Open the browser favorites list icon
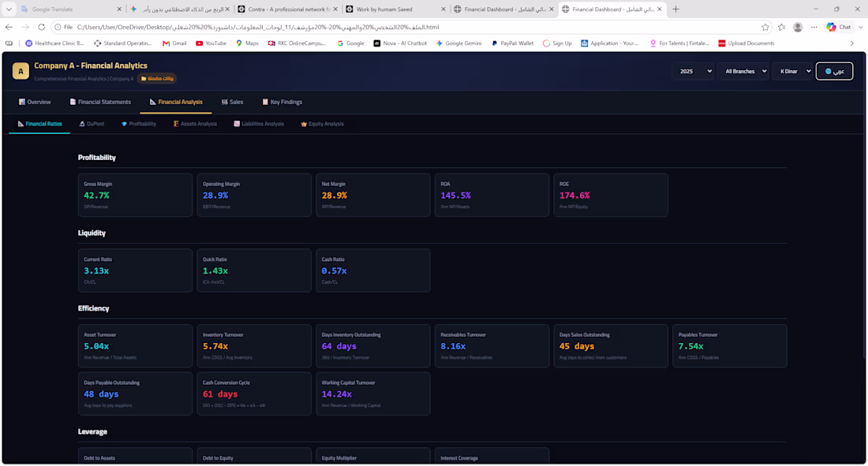 tap(781, 27)
